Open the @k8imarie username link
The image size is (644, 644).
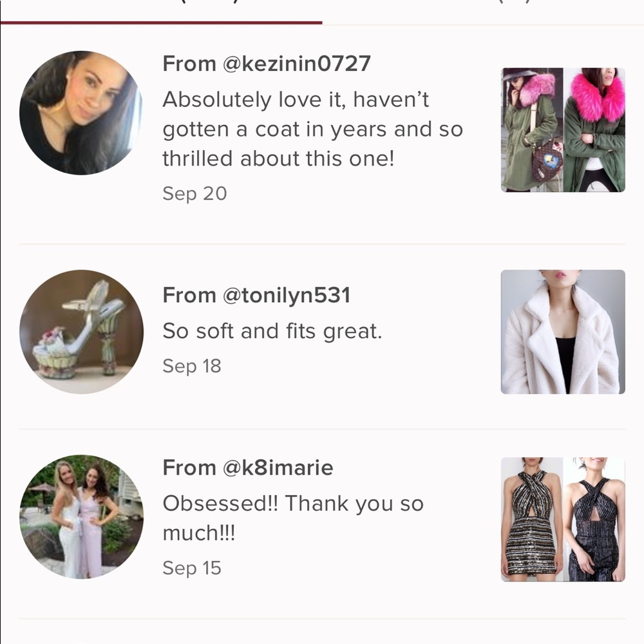pos(278,468)
